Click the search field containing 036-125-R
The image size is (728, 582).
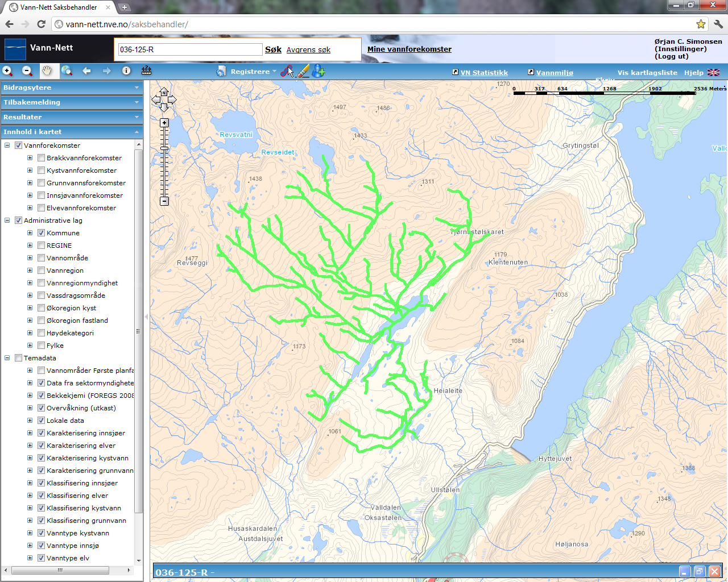tap(190, 49)
